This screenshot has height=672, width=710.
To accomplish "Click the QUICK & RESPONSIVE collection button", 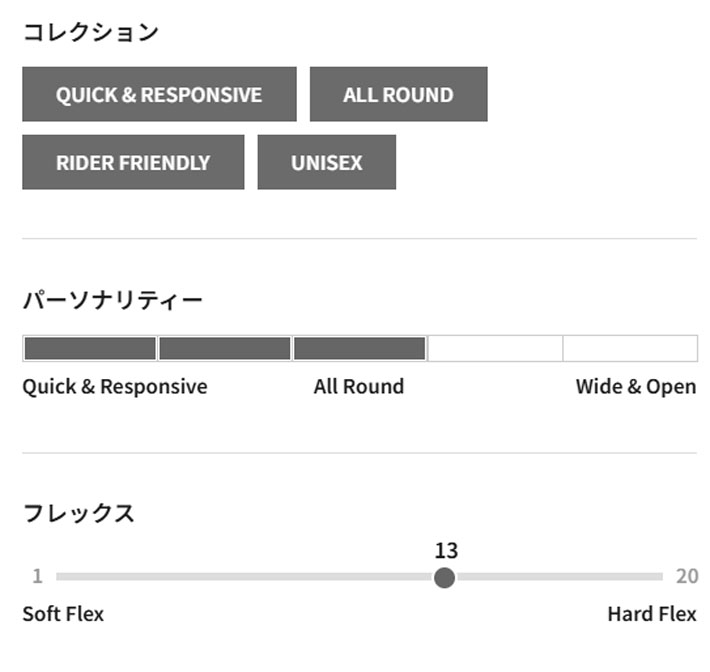I will (159, 94).
